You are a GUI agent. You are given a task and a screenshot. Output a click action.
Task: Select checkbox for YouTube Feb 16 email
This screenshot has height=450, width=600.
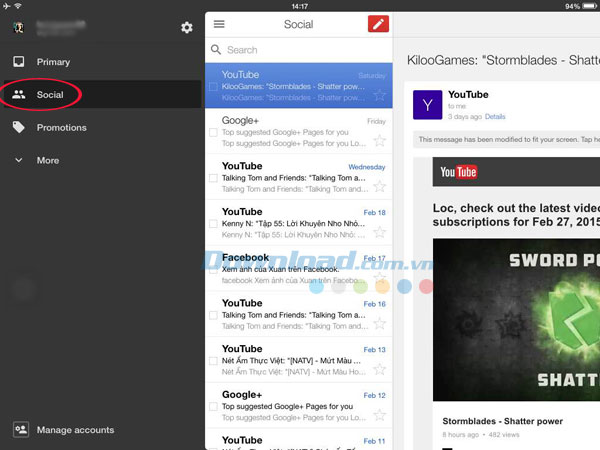(213, 315)
